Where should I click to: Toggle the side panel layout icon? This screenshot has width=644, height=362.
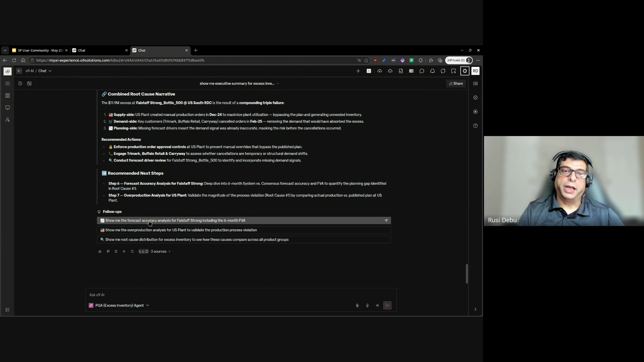[x=475, y=83]
